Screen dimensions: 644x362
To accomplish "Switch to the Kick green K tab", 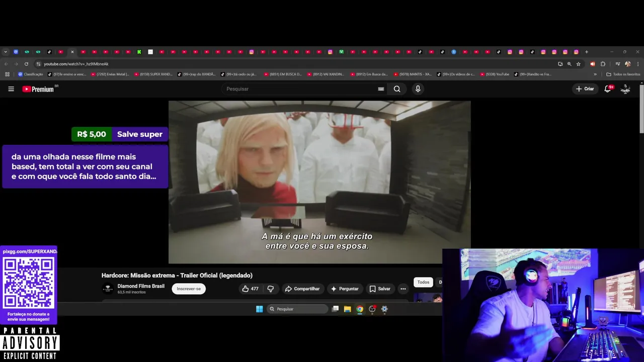I will pyautogui.click(x=139, y=52).
